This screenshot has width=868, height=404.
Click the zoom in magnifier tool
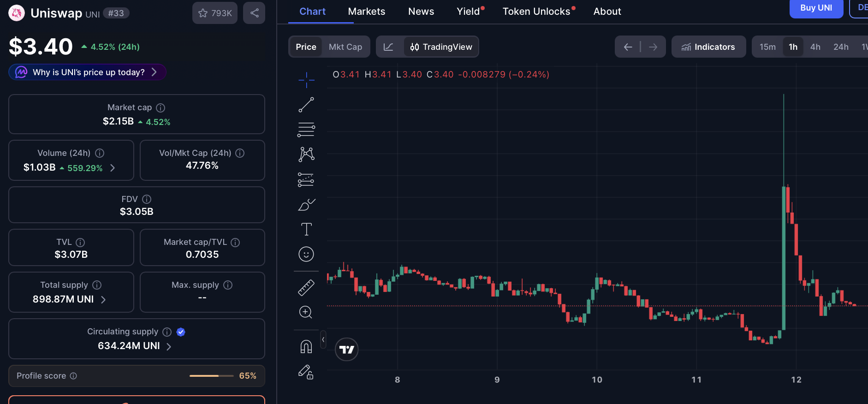306,312
